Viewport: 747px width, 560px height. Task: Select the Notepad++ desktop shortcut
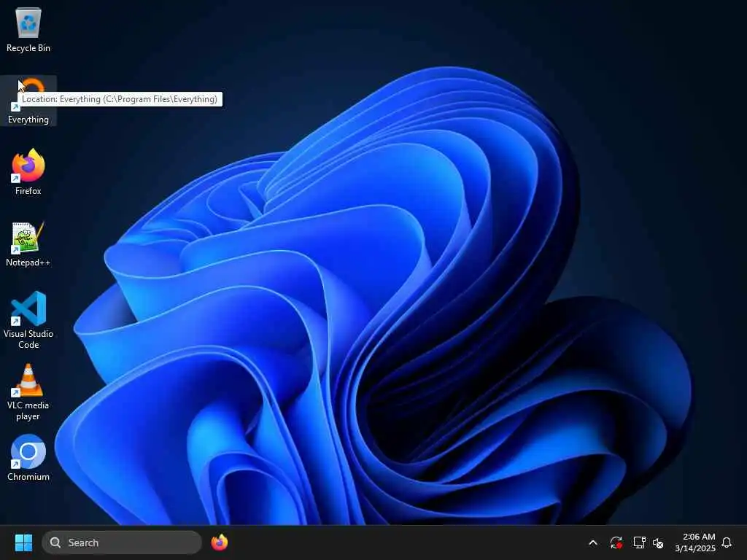28,244
